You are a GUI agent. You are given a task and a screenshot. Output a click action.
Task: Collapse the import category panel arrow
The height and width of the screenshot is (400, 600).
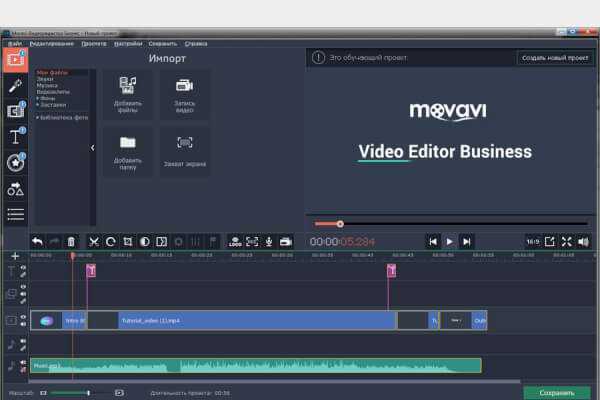click(x=93, y=148)
